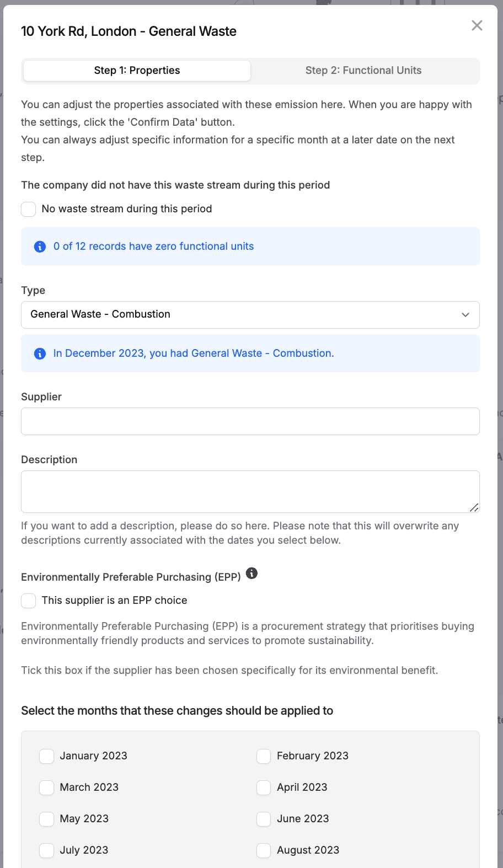503x868 pixels.
Task: Select the May 2023 checkbox
Action: click(x=47, y=819)
